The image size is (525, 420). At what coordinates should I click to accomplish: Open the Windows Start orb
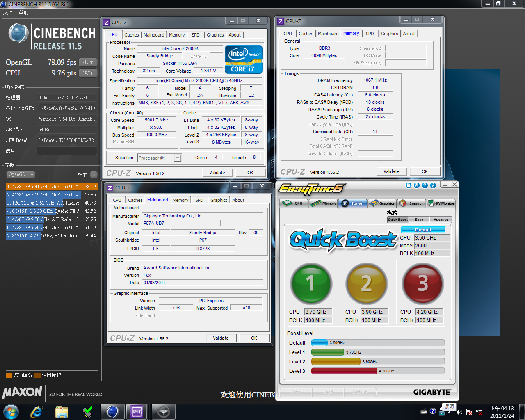pos(11,411)
